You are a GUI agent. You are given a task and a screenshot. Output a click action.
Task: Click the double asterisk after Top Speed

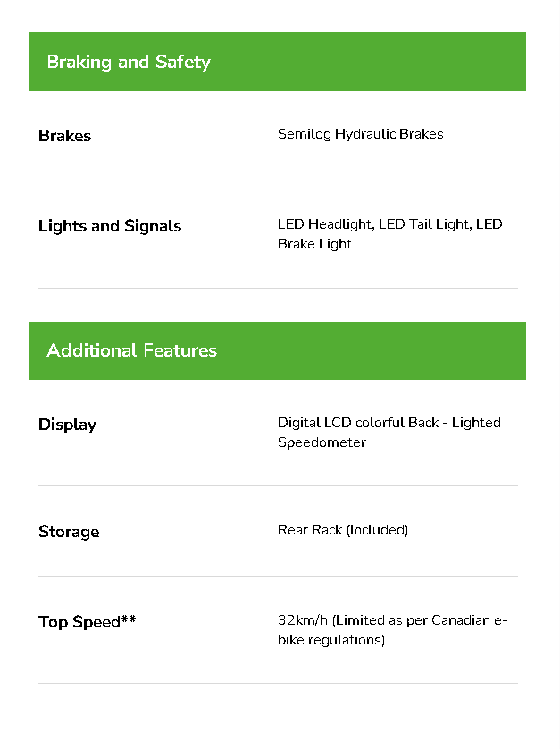[129, 619]
